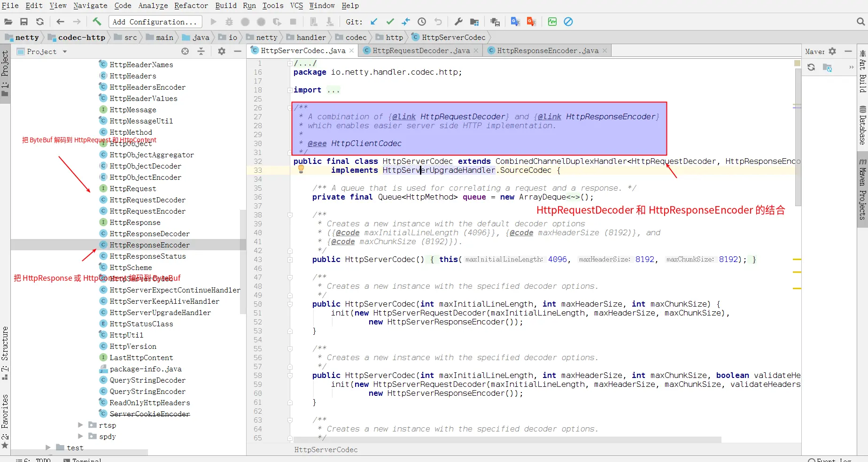Image resolution: width=868 pixels, height=462 pixels.
Task: Follow the HttpRequestDecoder link in Javadoc
Action: pos(463,116)
